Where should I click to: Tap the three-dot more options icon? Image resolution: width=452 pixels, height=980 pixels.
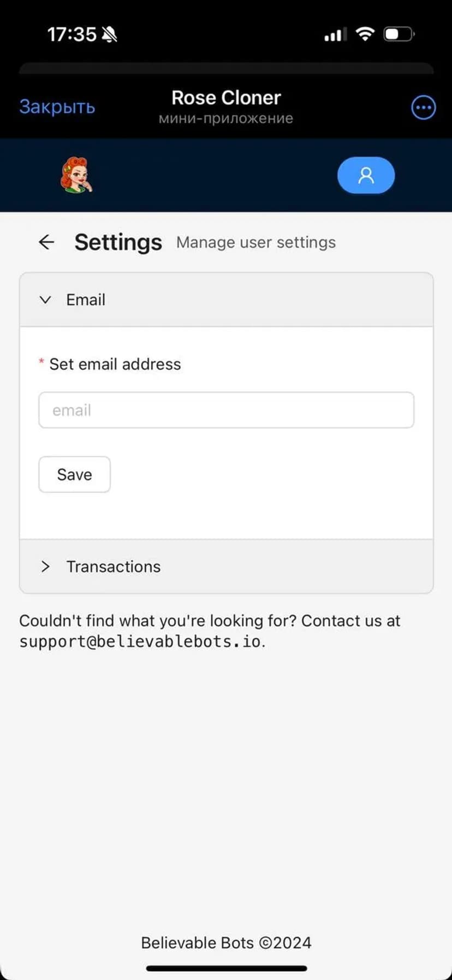point(423,107)
